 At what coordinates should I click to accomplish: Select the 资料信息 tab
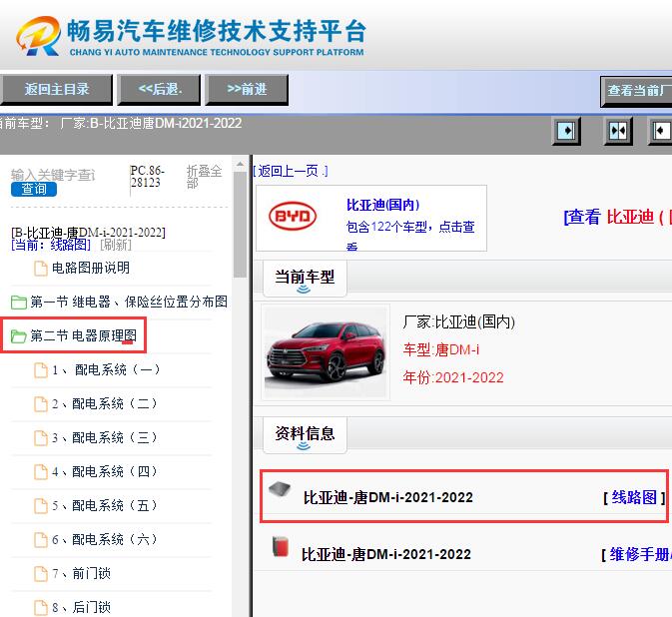305,434
